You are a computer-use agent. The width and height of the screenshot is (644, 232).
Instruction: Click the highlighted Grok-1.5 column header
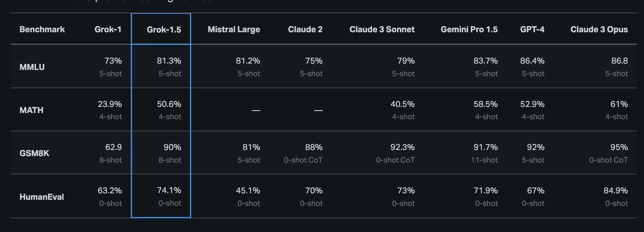(164, 30)
